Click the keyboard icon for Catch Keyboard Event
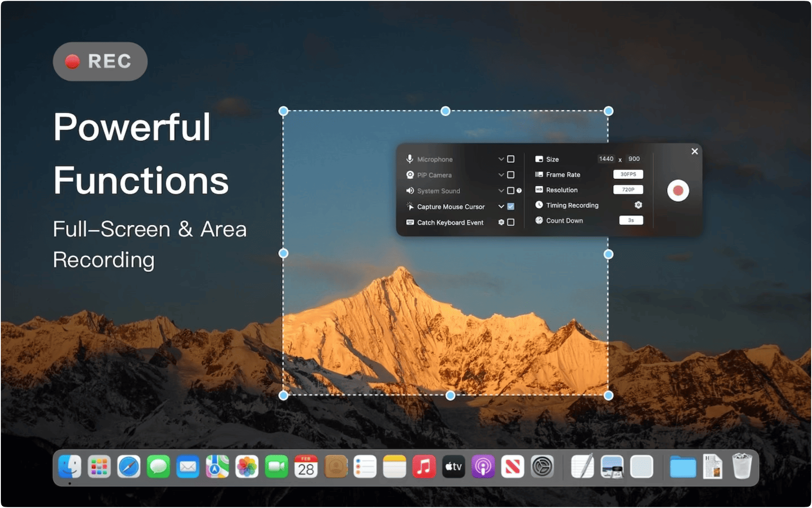The width and height of the screenshot is (812, 508). pos(410,222)
